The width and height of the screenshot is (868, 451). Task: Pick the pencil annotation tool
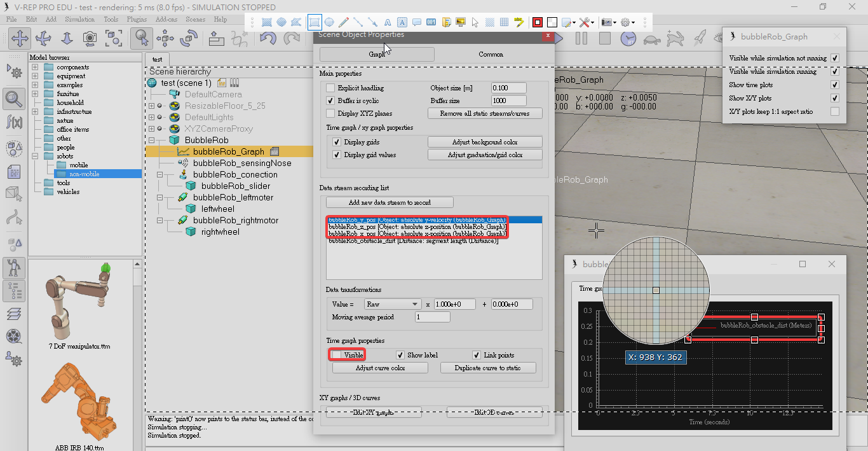(344, 22)
